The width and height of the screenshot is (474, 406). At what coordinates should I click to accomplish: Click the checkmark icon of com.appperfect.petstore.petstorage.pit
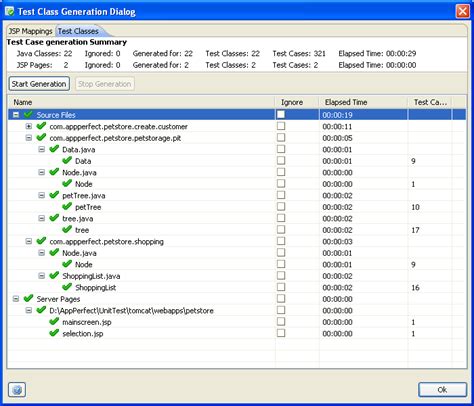pos(41,138)
